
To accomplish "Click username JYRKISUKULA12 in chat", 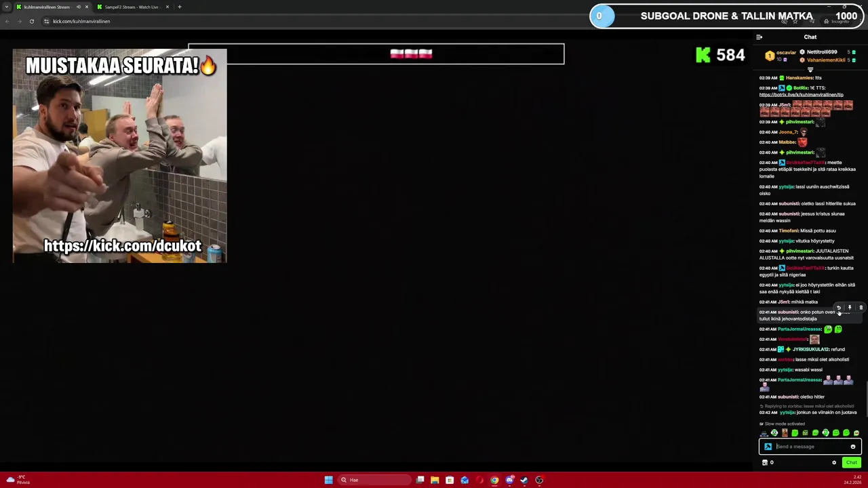I will pos(811,349).
